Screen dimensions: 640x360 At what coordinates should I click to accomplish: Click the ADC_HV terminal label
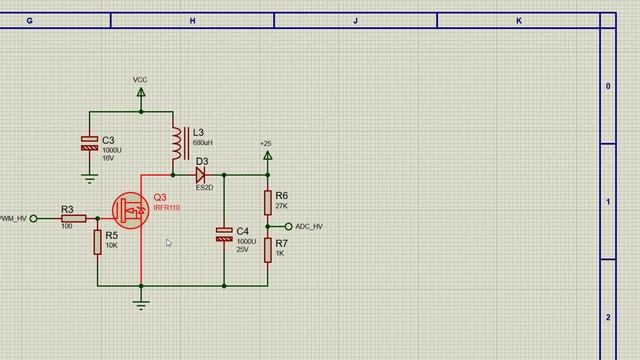[309, 227]
